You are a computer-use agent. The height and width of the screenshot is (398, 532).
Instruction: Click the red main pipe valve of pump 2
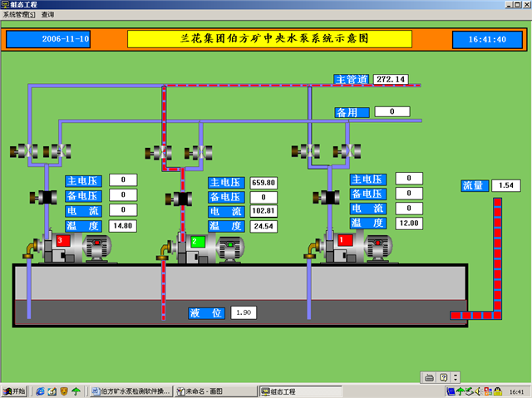pyautogui.click(x=159, y=153)
